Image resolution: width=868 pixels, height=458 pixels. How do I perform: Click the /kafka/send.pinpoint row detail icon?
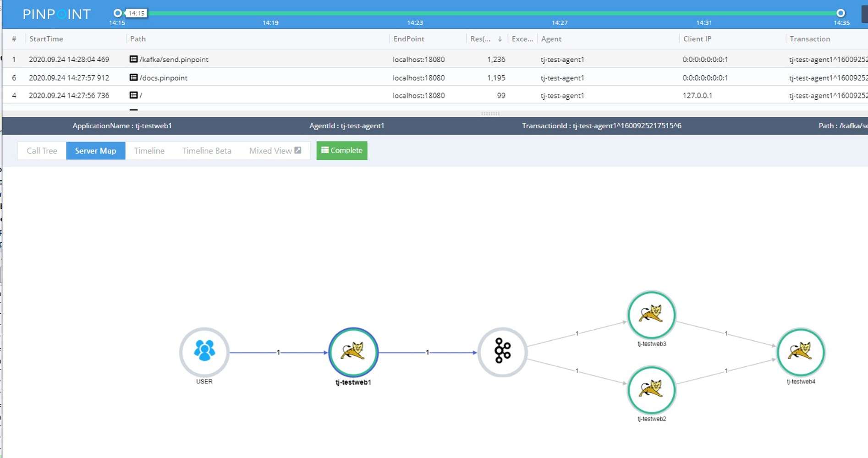tap(133, 59)
